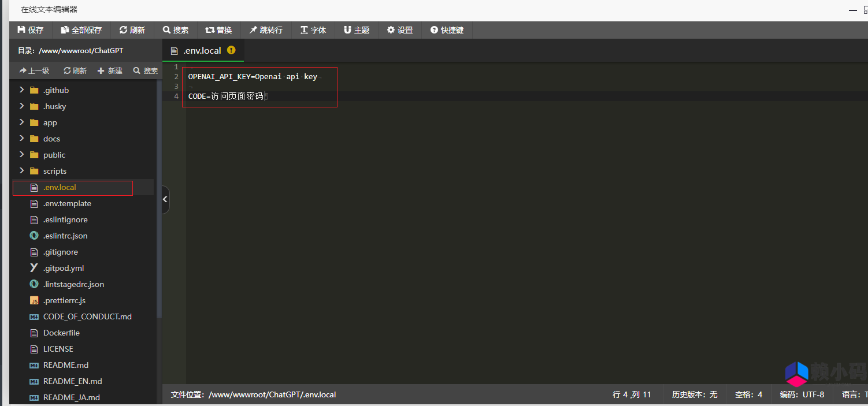Open the Replace (替换) tool
This screenshot has width=868, height=406.
pyautogui.click(x=219, y=30)
